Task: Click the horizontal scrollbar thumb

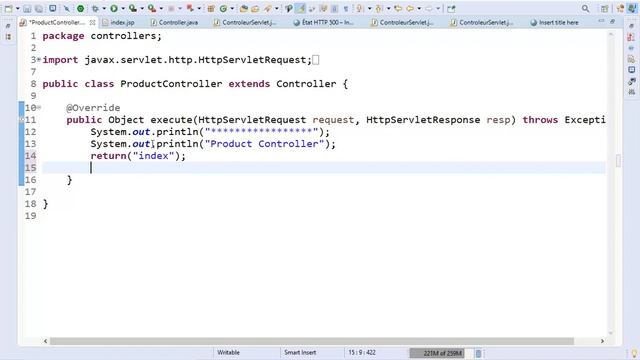Action: (x=312, y=341)
